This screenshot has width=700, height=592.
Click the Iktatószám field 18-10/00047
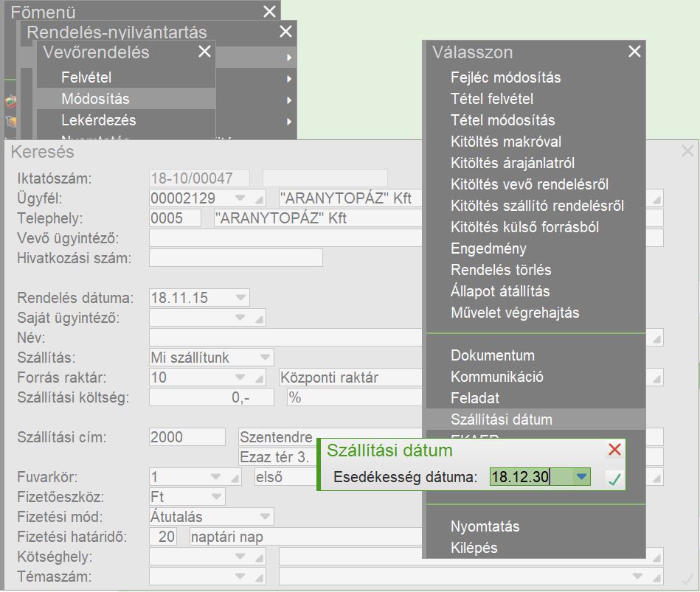[200, 178]
